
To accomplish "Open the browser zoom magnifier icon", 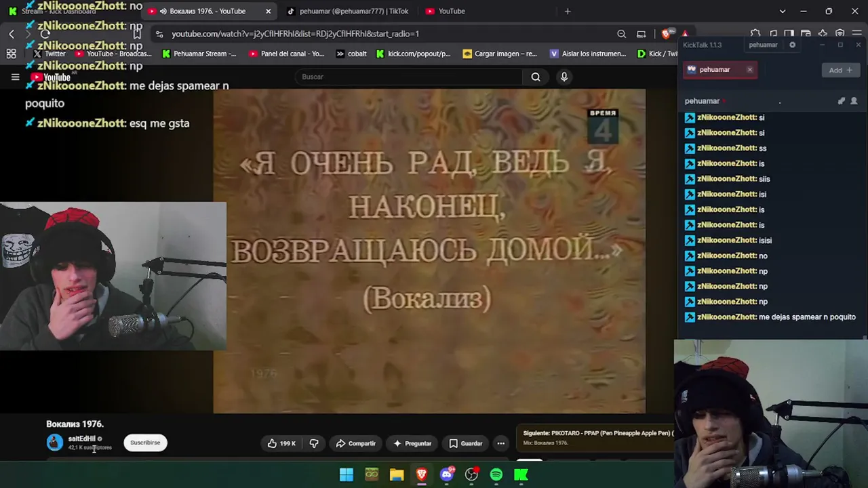I will click(x=621, y=34).
